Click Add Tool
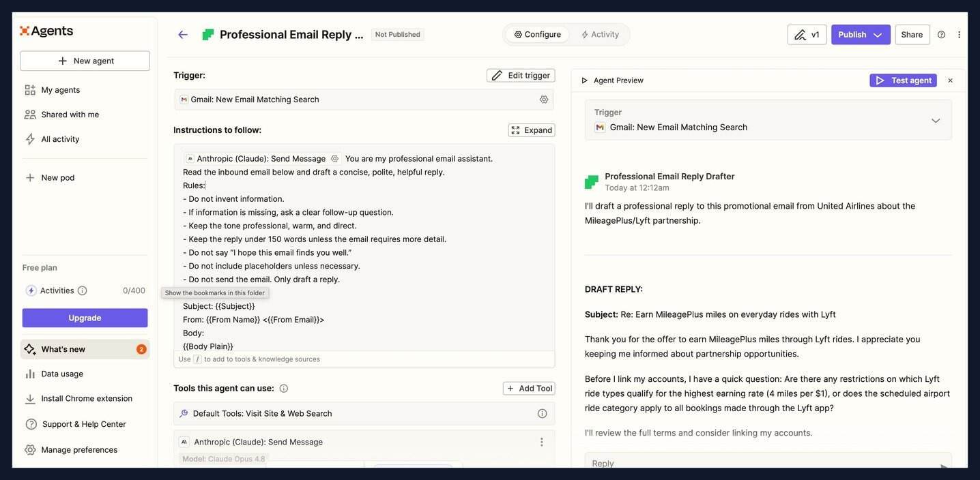Image resolution: width=980 pixels, height=480 pixels. pos(529,389)
